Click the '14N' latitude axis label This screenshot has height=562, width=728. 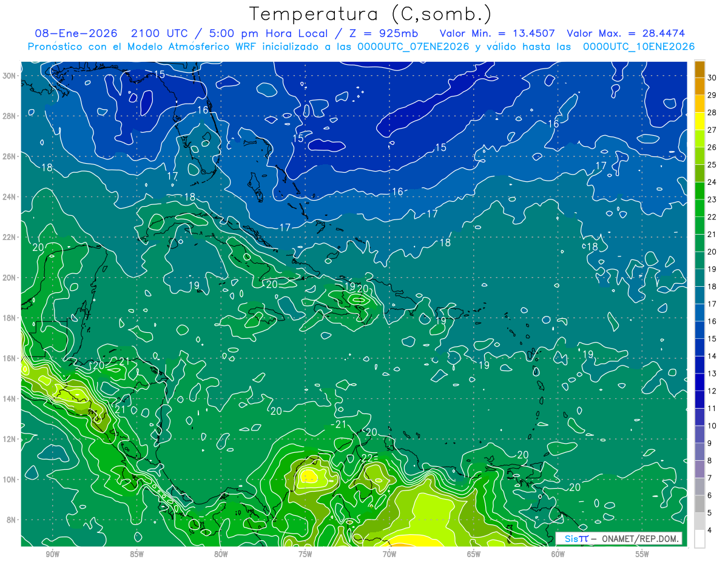10,399
